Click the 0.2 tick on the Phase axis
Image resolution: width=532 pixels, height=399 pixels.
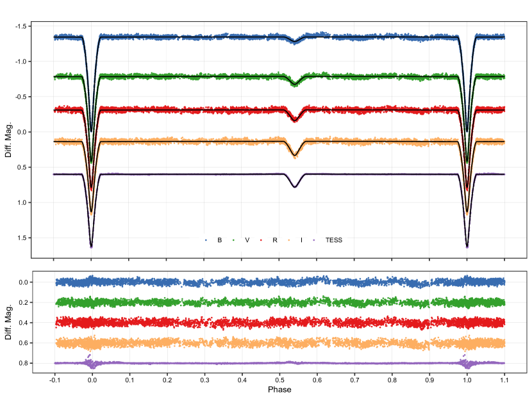[167, 380]
